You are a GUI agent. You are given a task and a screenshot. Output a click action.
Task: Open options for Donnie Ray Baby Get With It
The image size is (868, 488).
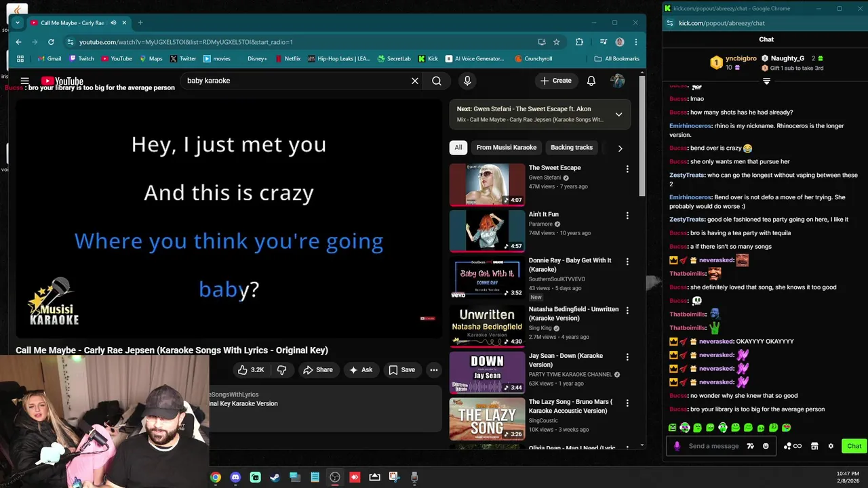627,262
